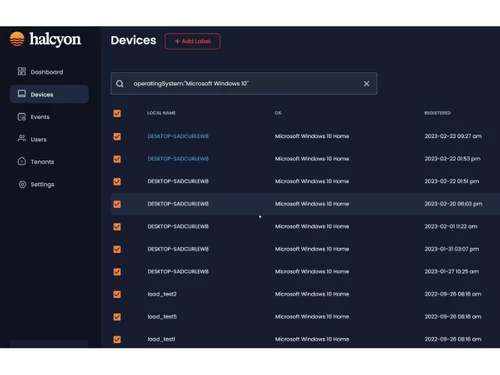Open the Events calendar icon
The width and height of the screenshot is (500, 375).
pyautogui.click(x=22, y=117)
